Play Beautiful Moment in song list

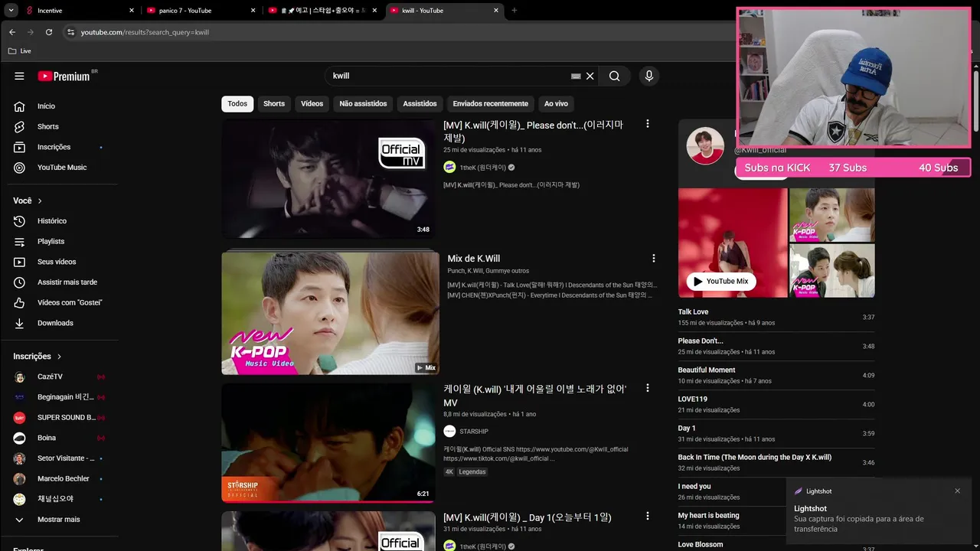pos(776,375)
